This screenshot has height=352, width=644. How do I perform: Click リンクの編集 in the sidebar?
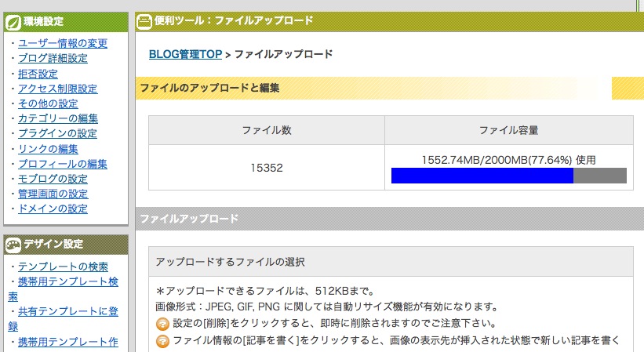point(48,149)
